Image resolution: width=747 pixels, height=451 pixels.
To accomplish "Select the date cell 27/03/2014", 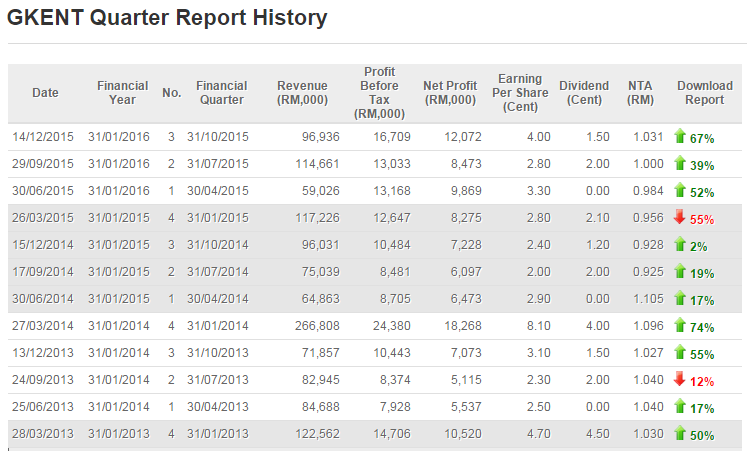I will coord(43,326).
